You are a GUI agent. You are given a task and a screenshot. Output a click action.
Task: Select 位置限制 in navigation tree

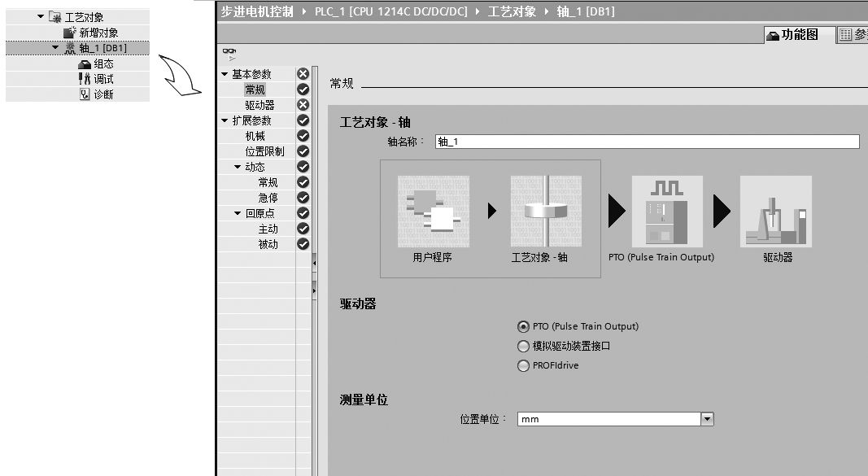click(x=264, y=151)
